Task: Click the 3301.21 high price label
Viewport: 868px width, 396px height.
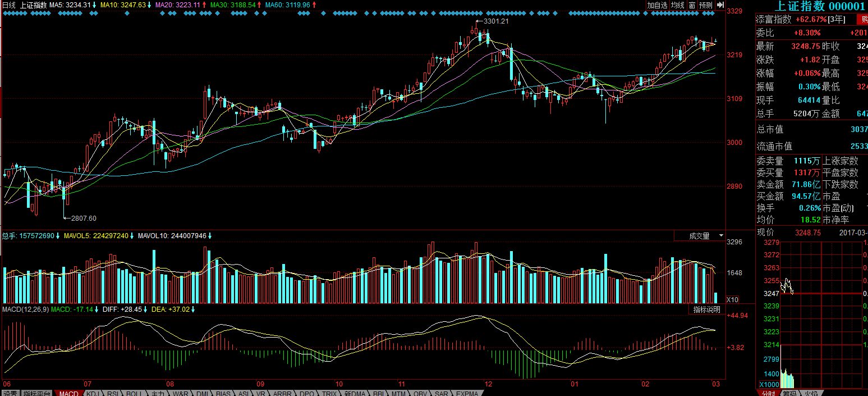Action: tap(496, 21)
